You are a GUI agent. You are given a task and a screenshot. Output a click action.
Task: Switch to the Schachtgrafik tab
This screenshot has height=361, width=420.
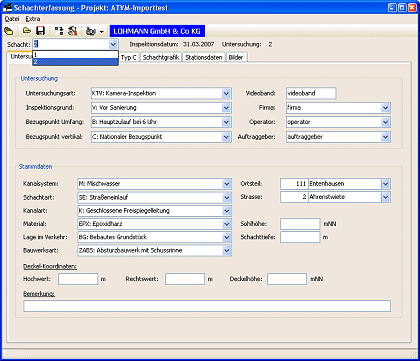161,57
